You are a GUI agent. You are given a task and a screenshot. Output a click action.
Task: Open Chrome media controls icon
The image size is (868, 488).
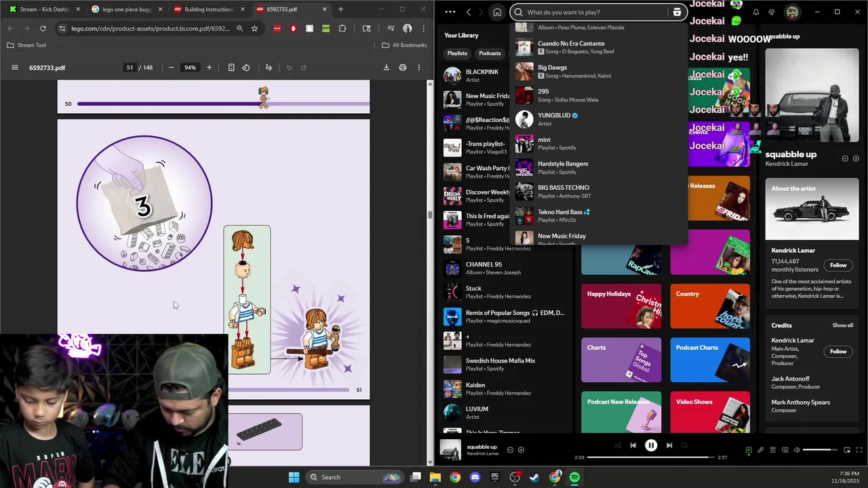(x=391, y=28)
